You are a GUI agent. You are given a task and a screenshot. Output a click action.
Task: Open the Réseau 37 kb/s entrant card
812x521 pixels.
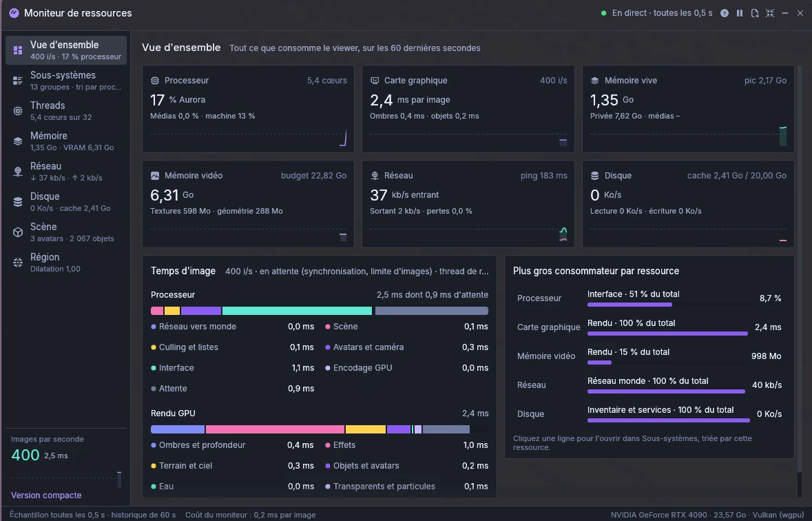[x=468, y=204]
